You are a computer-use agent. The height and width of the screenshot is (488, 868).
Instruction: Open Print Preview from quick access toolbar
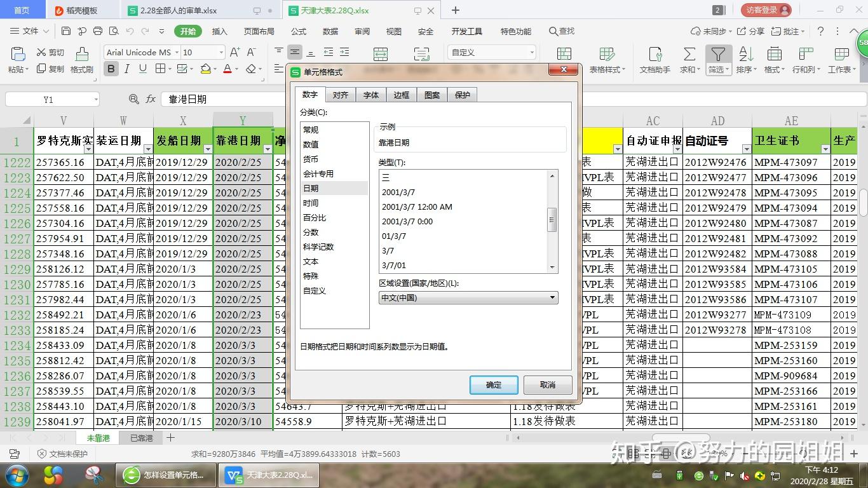tap(113, 31)
